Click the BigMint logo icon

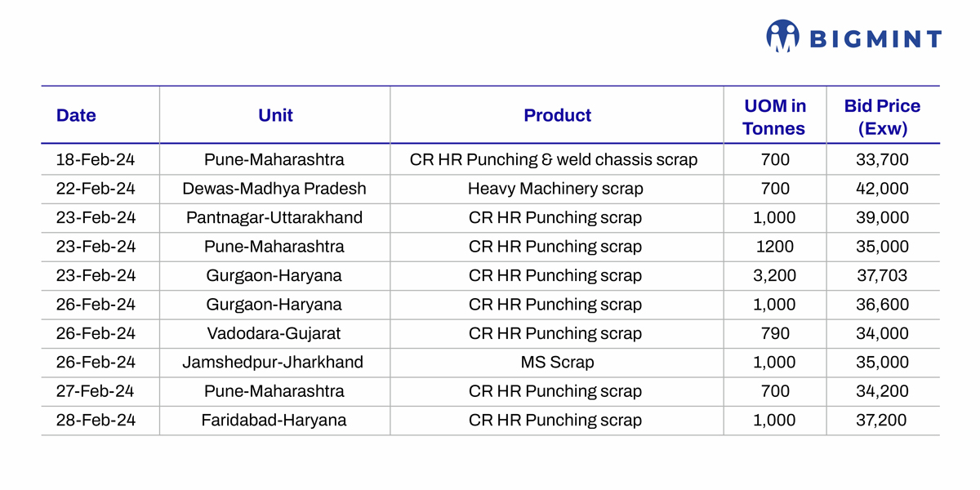tap(782, 37)
